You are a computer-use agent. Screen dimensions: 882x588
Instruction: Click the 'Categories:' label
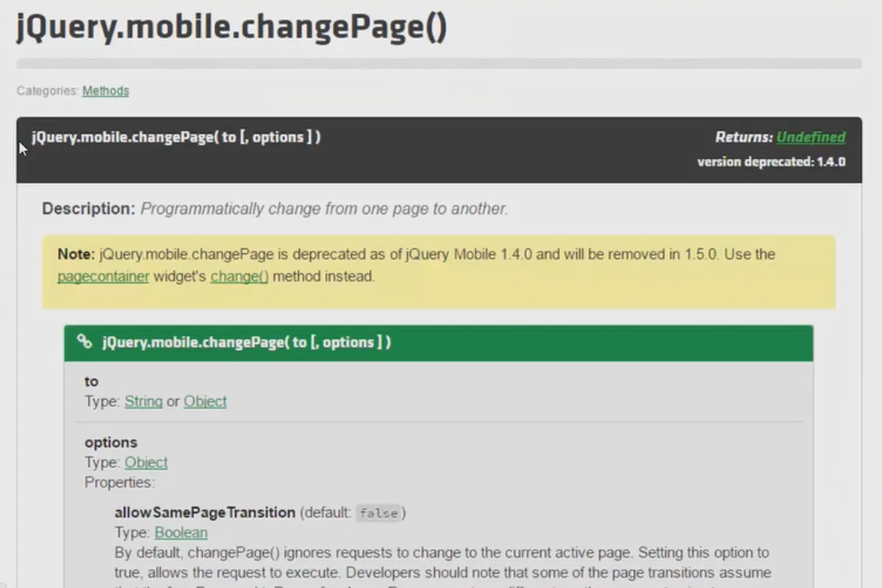click(x=48, y=91)
